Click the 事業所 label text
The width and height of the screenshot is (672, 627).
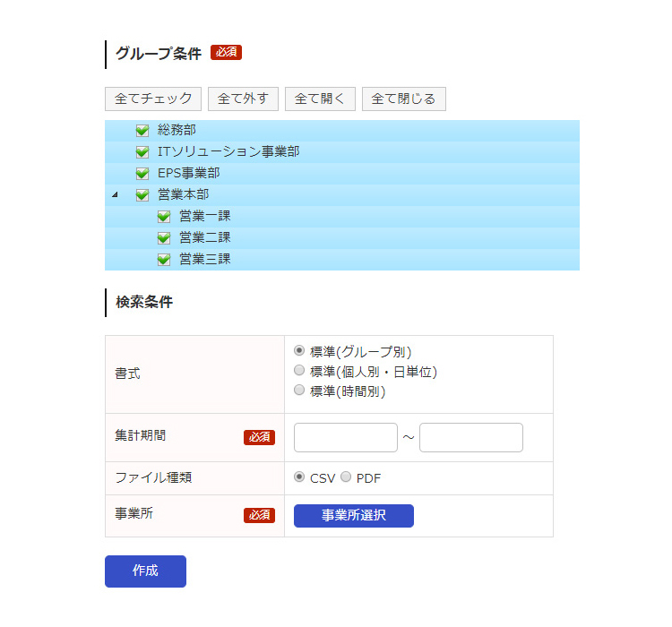[134, 513]
